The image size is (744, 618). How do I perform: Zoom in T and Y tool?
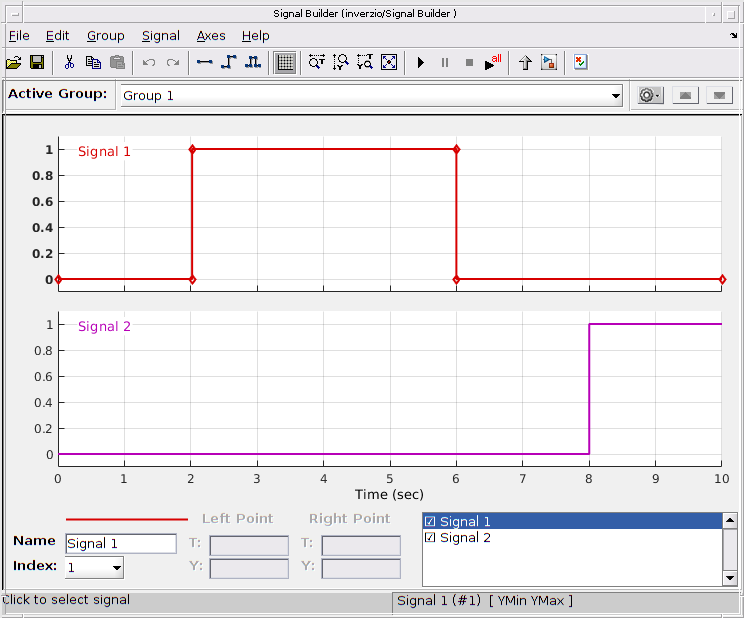pyautogui.click(x=365, y=63)
